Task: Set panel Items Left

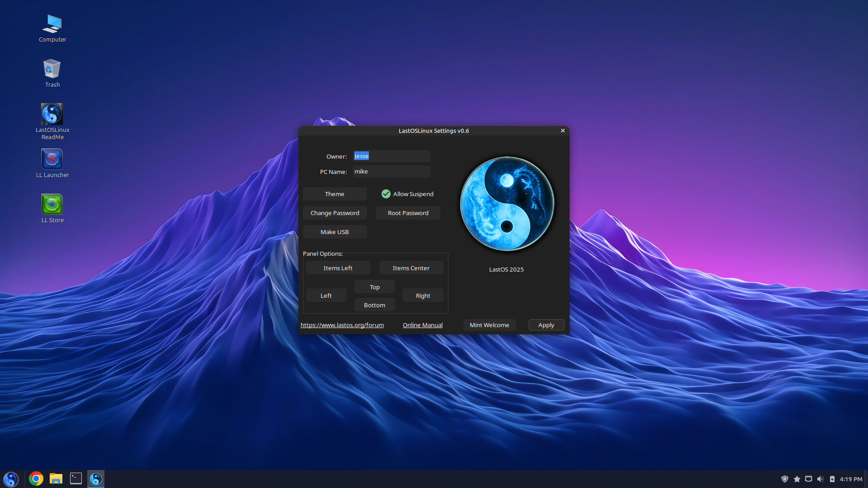Action: [x=338, y=268]
